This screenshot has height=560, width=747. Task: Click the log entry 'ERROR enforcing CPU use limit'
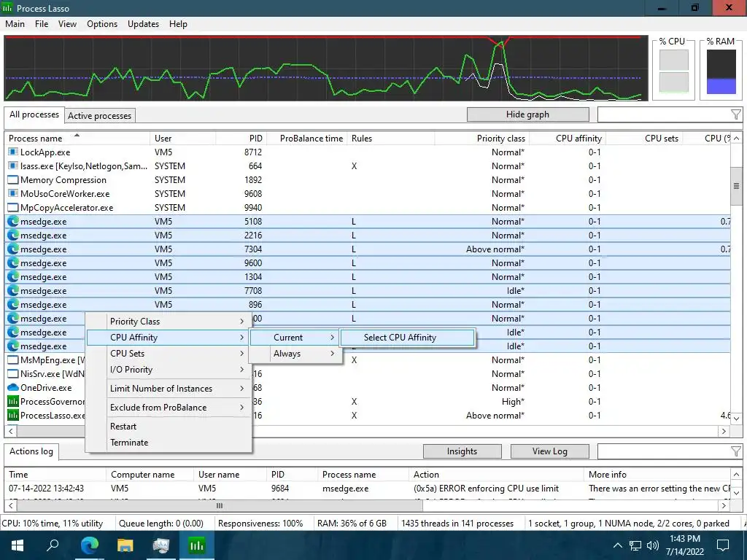pyautogui.click(x=486, y=489)
